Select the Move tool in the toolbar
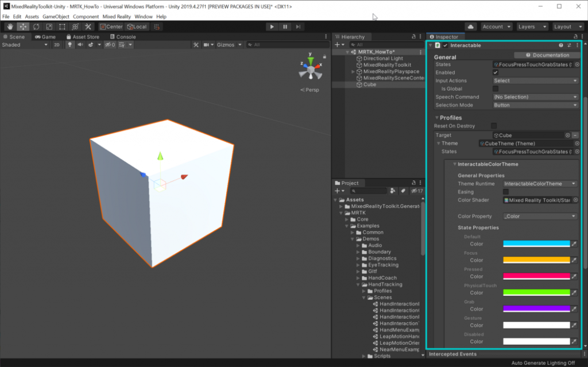This screenshot has height=367, width=588. click(24, 26)
